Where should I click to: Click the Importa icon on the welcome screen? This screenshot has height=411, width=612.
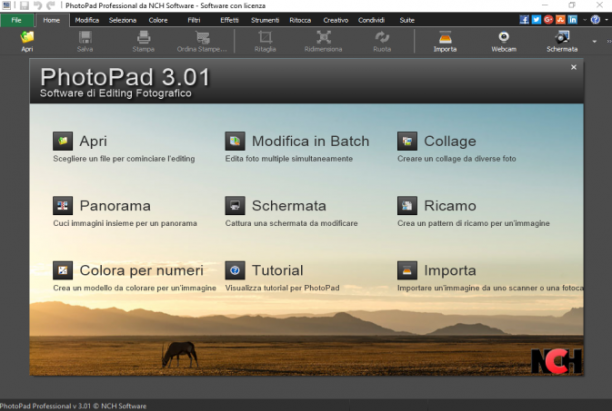click(x=407, y=270)
